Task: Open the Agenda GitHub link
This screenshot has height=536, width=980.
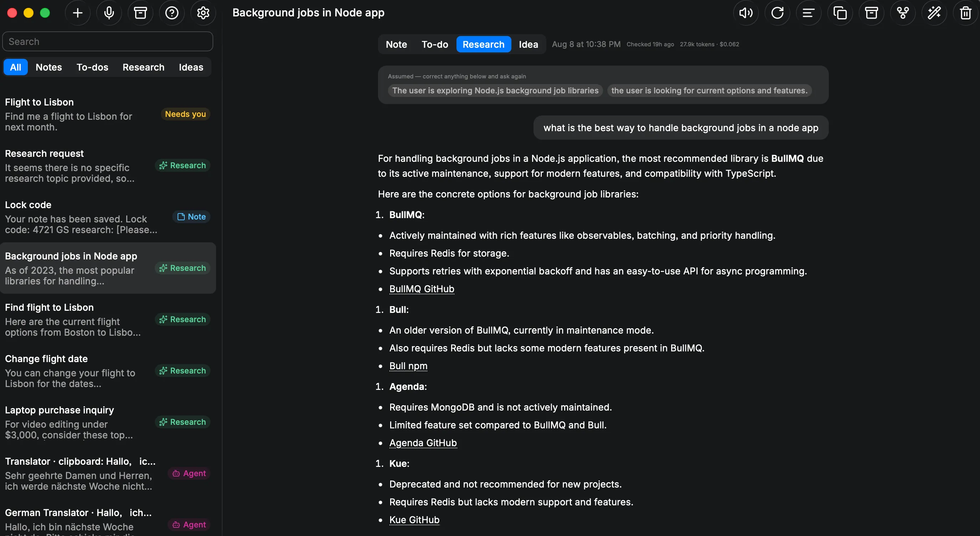Action: click(423, 443)
